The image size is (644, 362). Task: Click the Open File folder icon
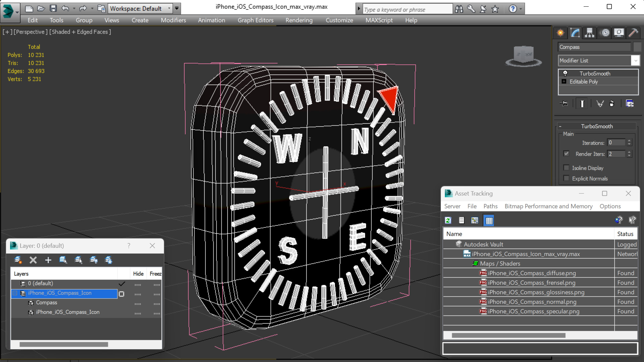[41, 8]
